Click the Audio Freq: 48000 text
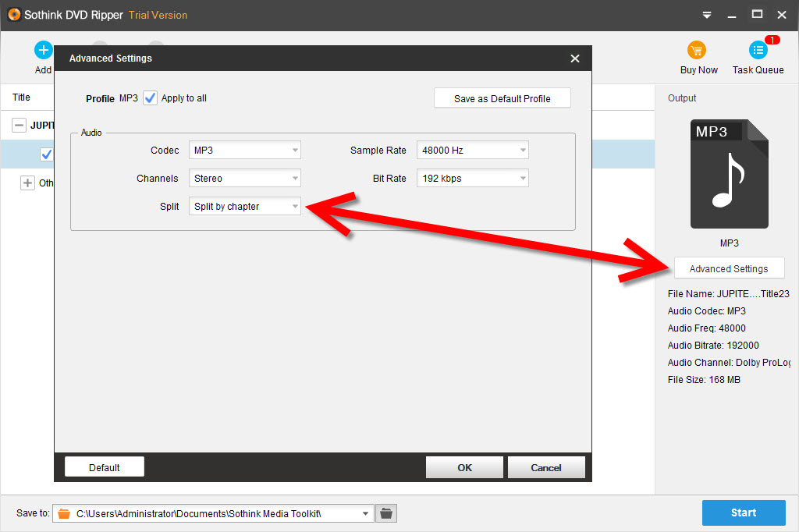Image resolution: width=799 pixels, height=532 pixels. click(706, 328)
